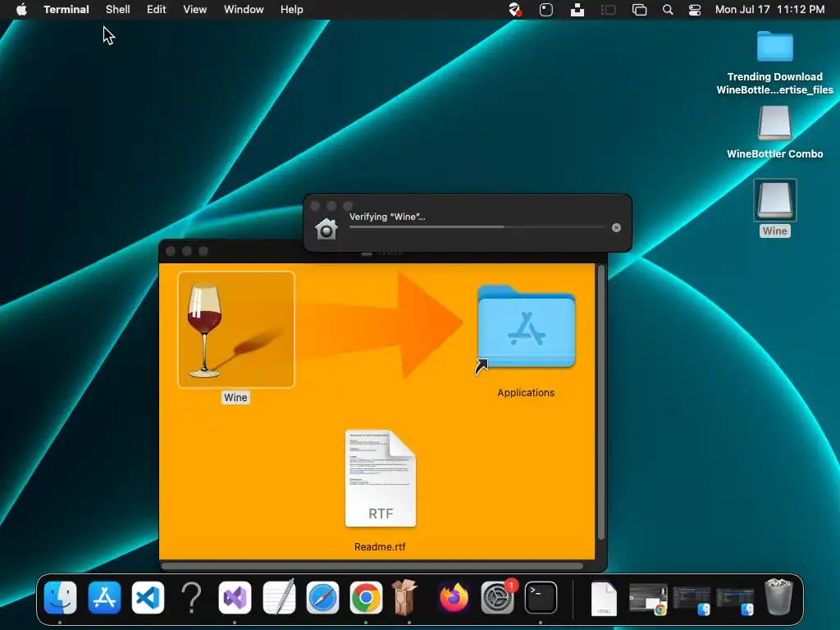Open App Store from the Dock

pyautogui.click(x=104, y=597)
